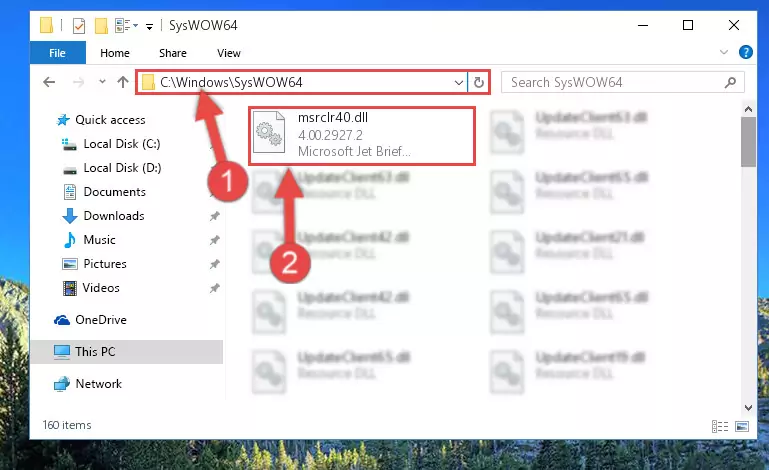Image resolution: width=769 pixels, height=470 pixels.
Task: Open Videos in the sidebar
Action: [x=101, y=288]
